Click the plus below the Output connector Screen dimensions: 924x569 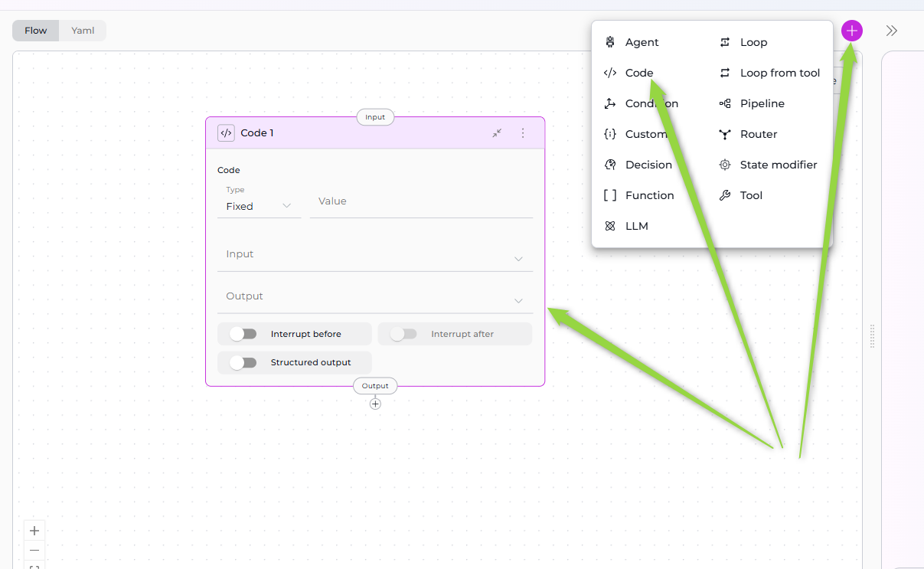[375, 404]
